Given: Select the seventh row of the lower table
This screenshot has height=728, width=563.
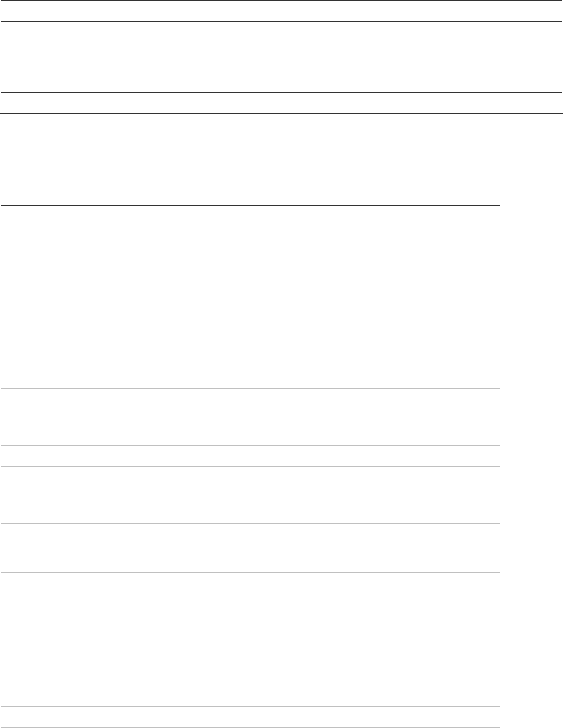Looking at the screenshot, I should coord(249,456).
